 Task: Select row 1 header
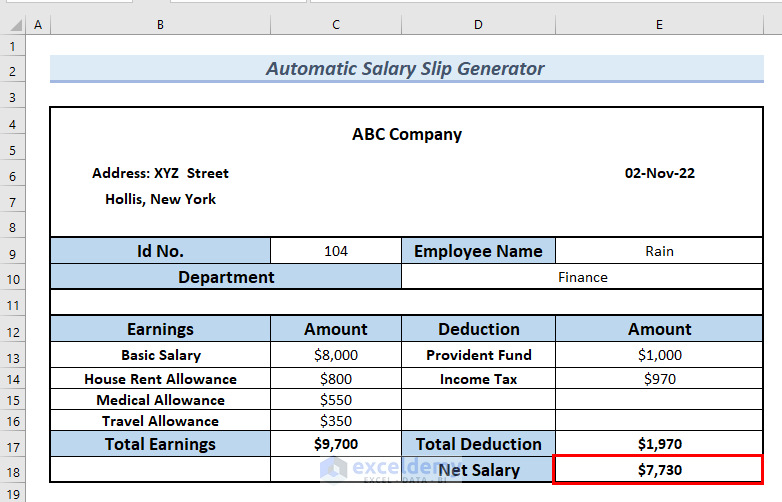coord(12,46)
